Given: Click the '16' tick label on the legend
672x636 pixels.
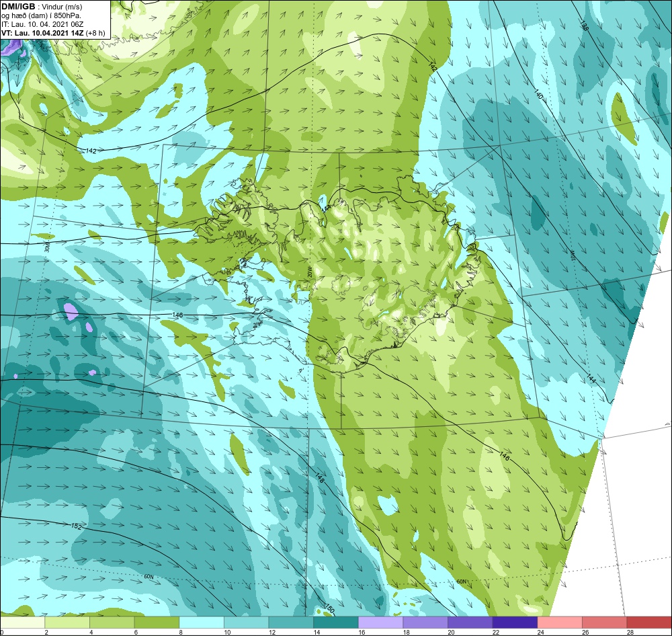Looking at the screenshot, I should pos(362,632).
